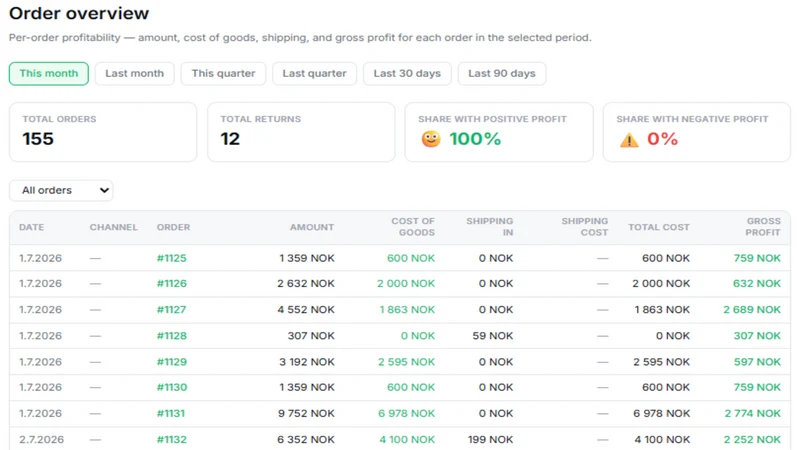
Task: Click cost of goods 0 NOK for #1128
Action: (x=418, y=336)
